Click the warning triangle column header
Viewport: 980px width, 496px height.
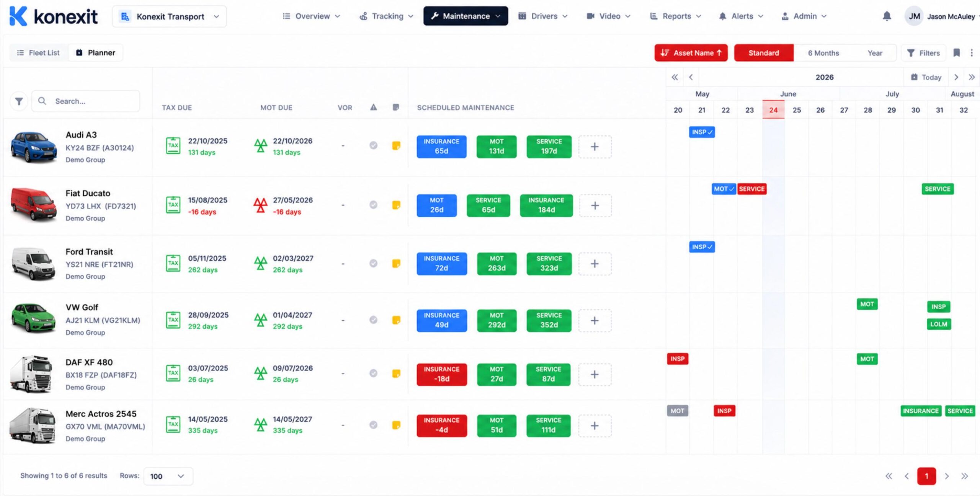pyautogui.click(x=373, y=108)
